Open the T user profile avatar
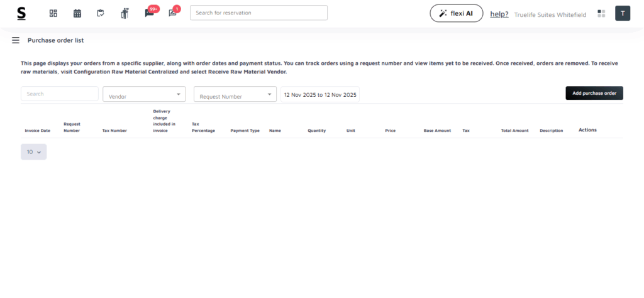Screen dimensions: 644x298 (623, 13)
